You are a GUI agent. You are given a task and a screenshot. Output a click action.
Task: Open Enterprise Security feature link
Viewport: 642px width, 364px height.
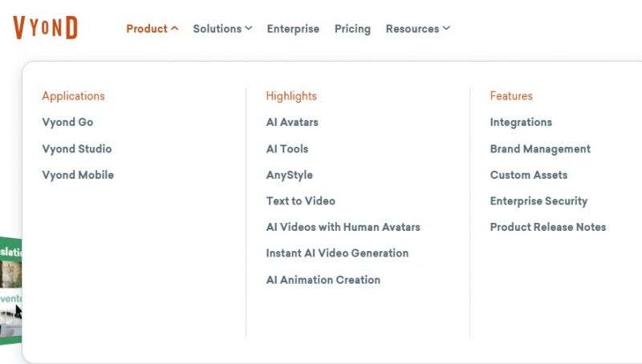point(538,200)
